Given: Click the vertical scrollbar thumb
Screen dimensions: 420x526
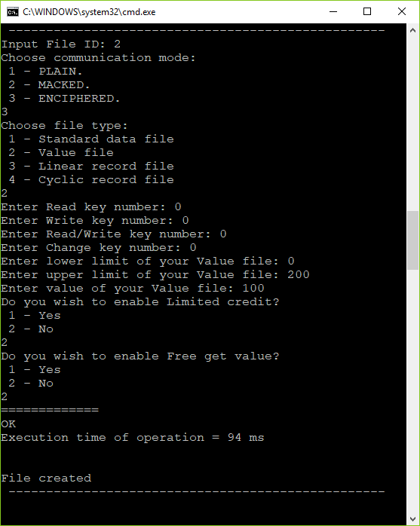Looking at the screenshot, I should pyautogui.click(x=413, y=240).
